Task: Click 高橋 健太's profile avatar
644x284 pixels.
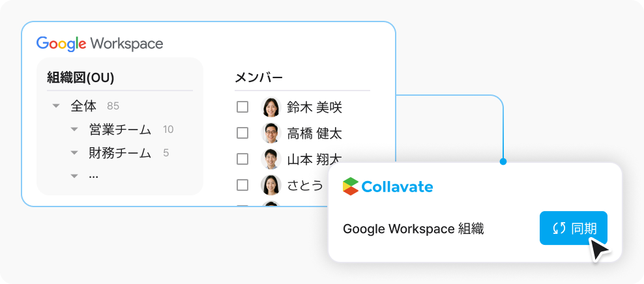Action: click(271, 133)
